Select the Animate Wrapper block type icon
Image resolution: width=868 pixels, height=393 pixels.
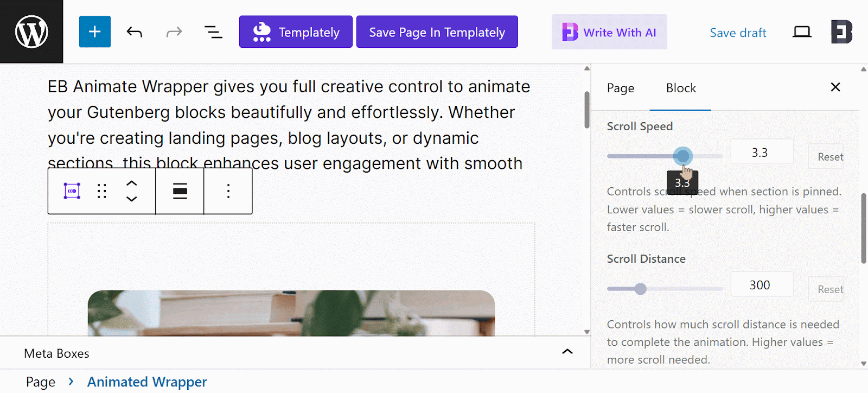(x=72, y=191)
